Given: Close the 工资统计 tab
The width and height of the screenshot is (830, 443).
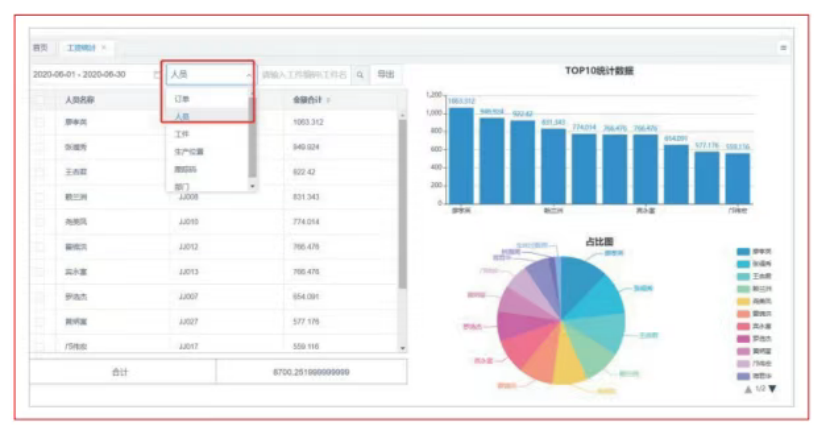Looking at the screenshot, I should pos(104,48).
